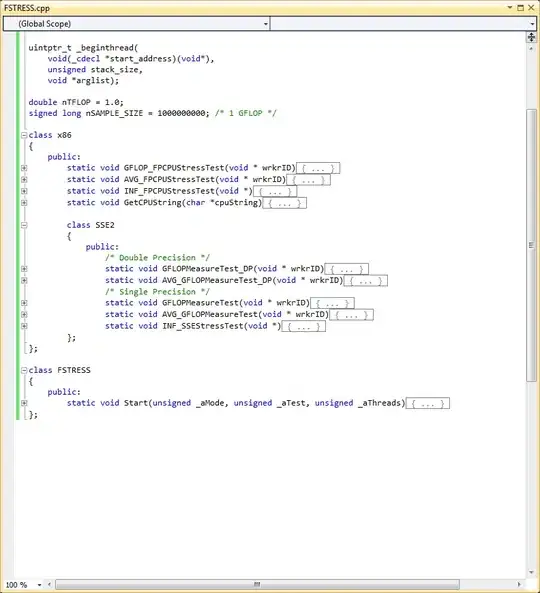
Task: Collapse the class SSE2 block
Action: click(x=24, y=225)
